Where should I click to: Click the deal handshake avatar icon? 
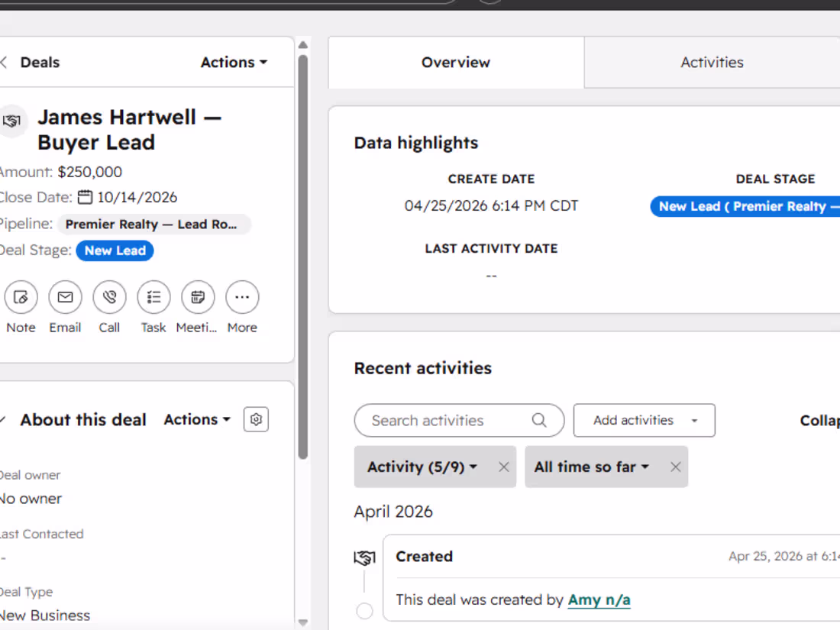click(11, 121)
